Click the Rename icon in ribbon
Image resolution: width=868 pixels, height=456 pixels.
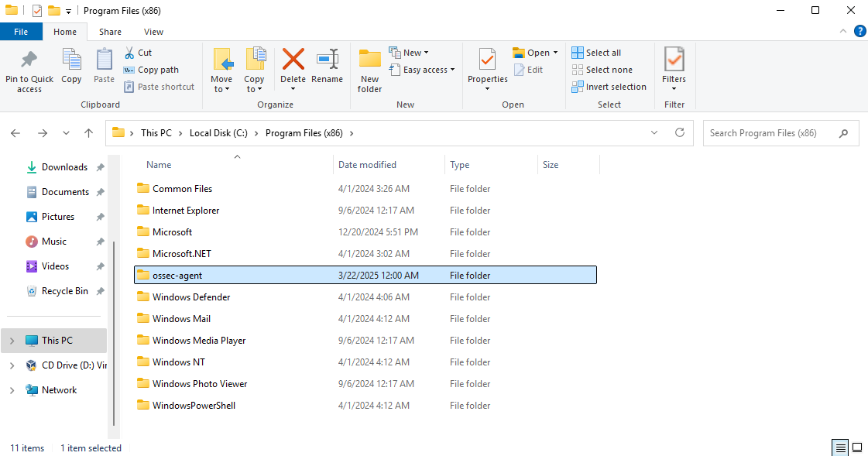327,60
